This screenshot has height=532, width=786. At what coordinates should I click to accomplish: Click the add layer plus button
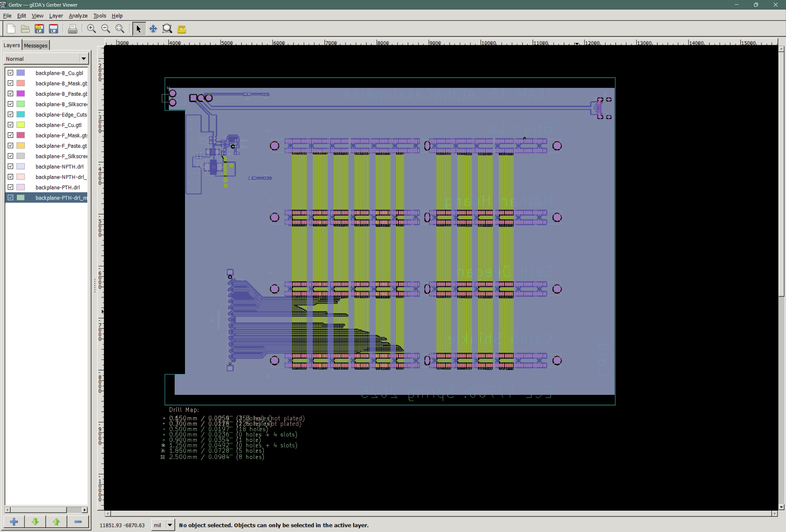(x=14, y=522)
